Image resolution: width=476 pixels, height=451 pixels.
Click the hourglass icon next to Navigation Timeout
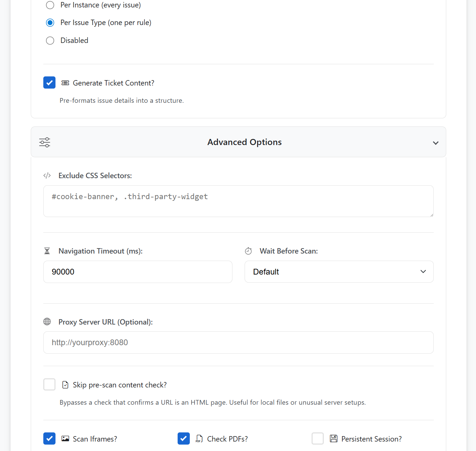(47, 251)
